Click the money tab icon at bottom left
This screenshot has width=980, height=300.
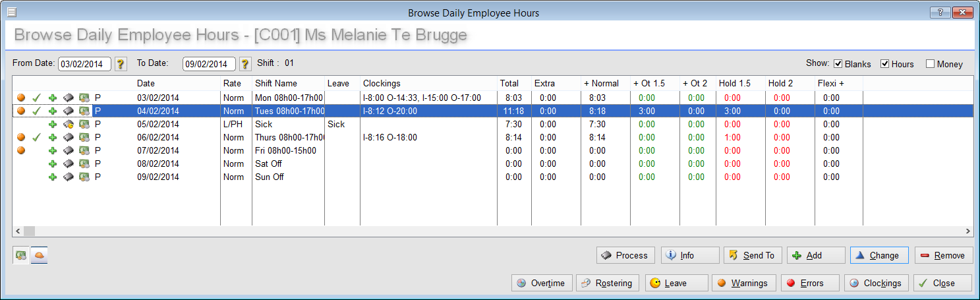tap(21, 255)
